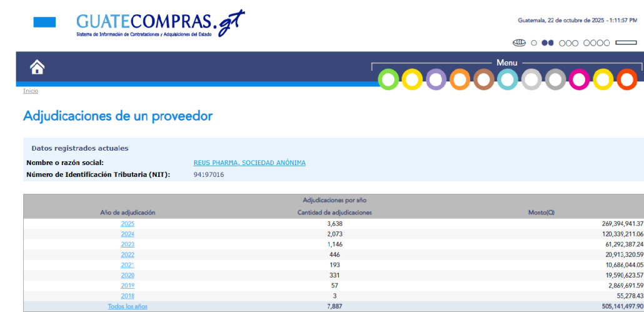View adjudications for year 2022
Image resolution: width=644 pixels, height=312 pixels.
pyautogui.click(x=128, y=254)
